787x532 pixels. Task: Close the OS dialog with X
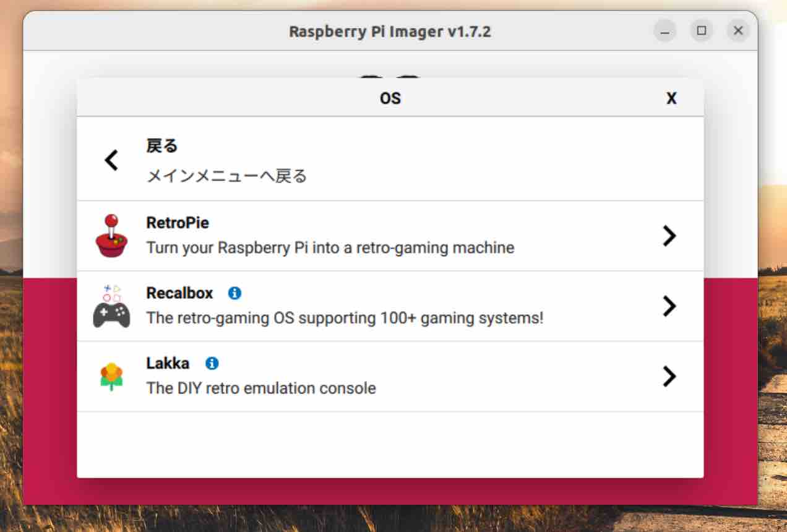(671, 98)
